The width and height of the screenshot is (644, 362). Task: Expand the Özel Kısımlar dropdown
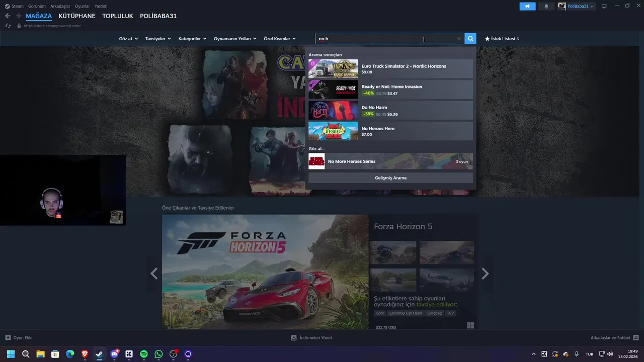(280, 39)
